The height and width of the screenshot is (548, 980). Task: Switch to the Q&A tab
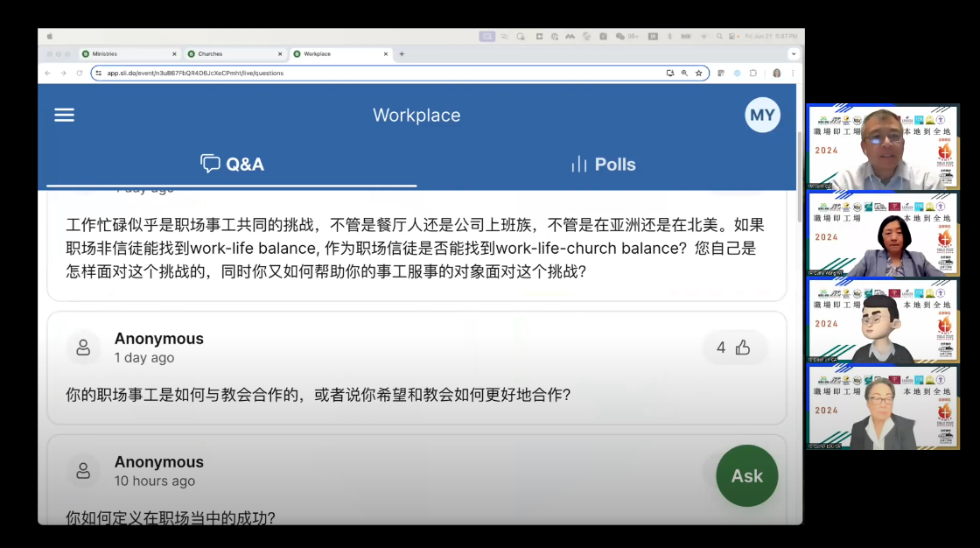coord(232,164)
